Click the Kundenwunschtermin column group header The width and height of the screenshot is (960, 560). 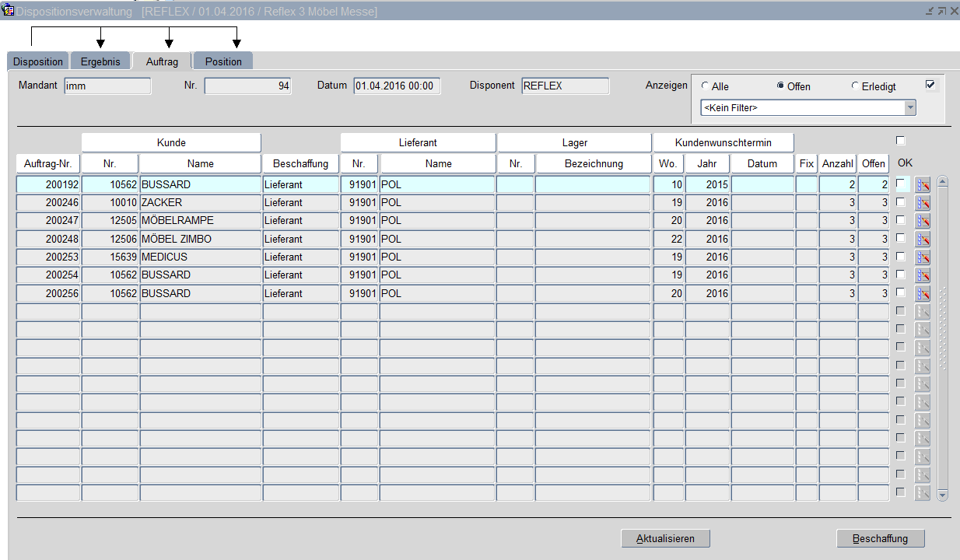pyautogui.click(x=724, y=142)
